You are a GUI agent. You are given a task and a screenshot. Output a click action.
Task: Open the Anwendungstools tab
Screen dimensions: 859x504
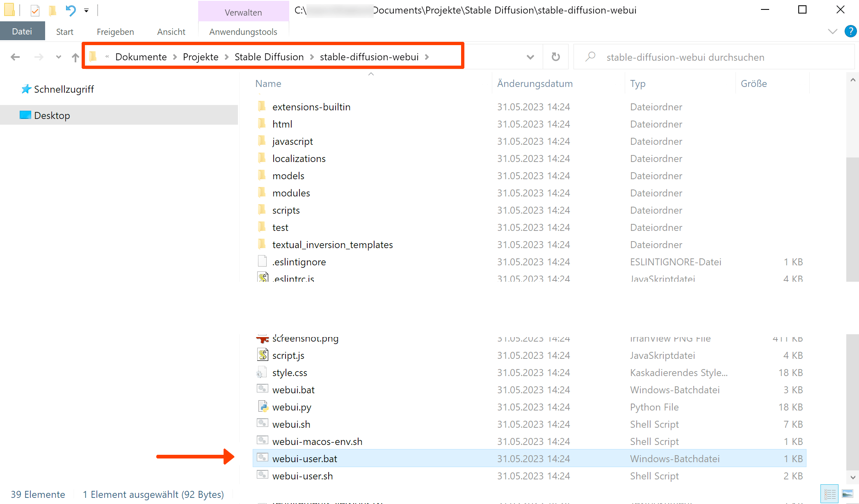coord(243,32)
